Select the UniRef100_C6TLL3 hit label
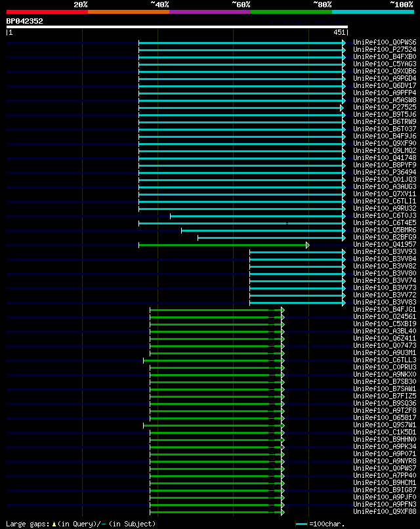 click(x=385, y=360)
